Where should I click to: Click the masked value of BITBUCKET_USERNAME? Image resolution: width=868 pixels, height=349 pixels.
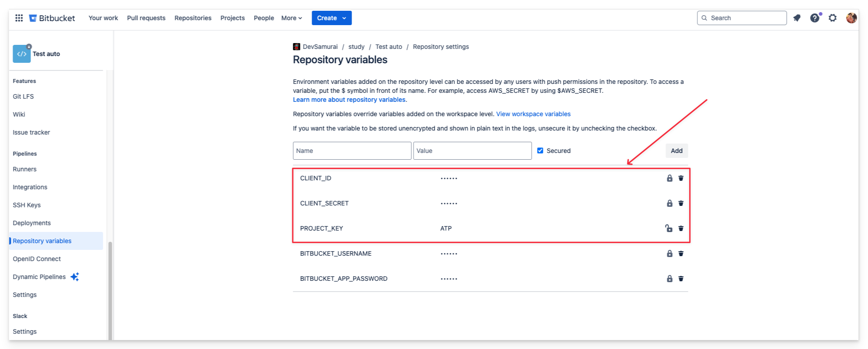449,254
